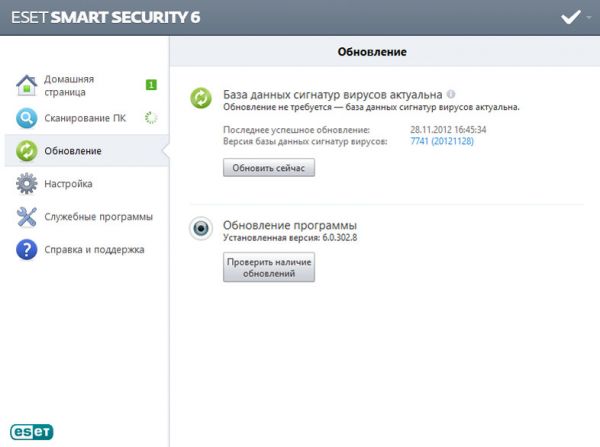The image size is (600, 447).
Task: Click the gear icon for Настройка
Action: tap(26, 184)
